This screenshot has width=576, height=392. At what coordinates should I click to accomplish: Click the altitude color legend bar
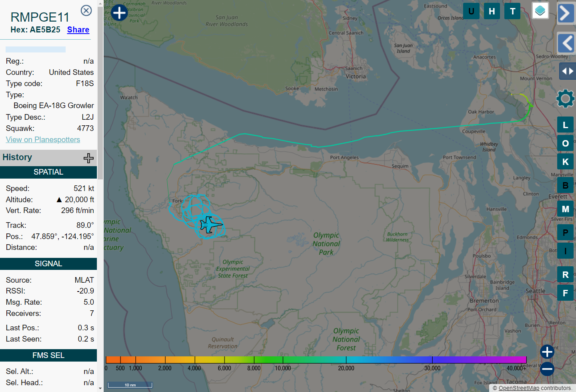pyautogui.click(x=316, y=360)
